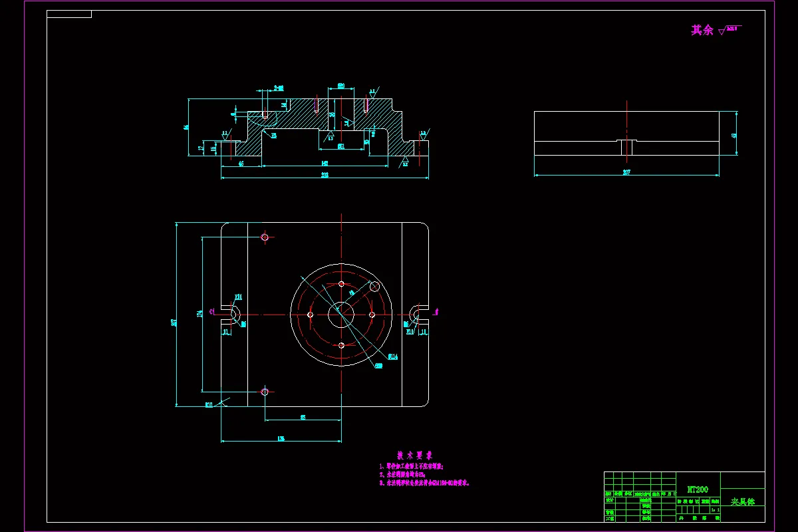Click the HT200 material label
This screenshot has height=532, width=798.
tap(698, 489)
